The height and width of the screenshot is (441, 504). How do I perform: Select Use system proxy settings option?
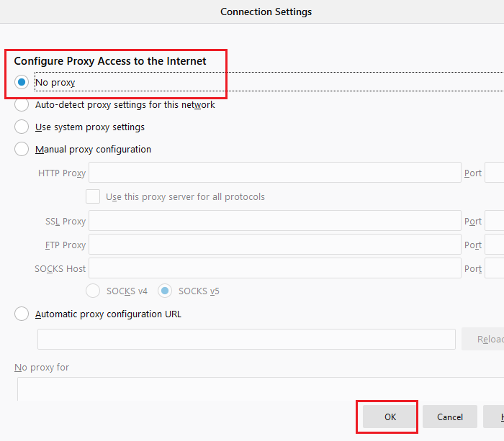tap(22, 127)
